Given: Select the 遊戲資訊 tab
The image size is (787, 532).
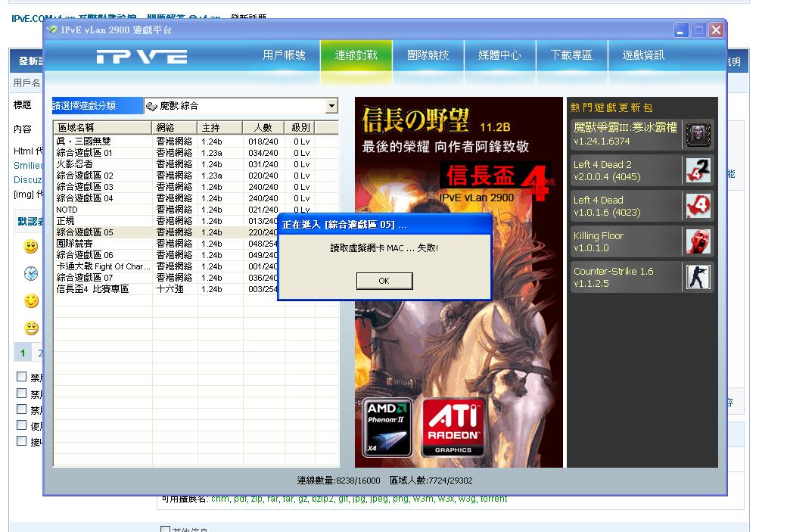Looking at the screenshot, I should tap(643, 55).
